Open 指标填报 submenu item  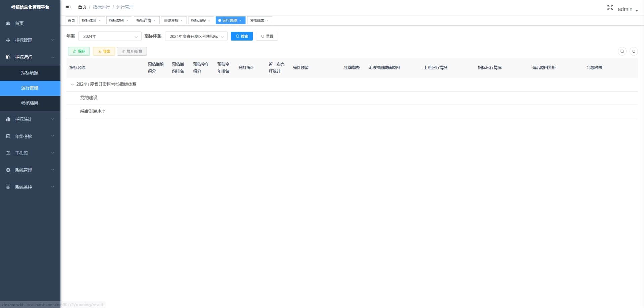pyautogui.click(x=30, y=73)
